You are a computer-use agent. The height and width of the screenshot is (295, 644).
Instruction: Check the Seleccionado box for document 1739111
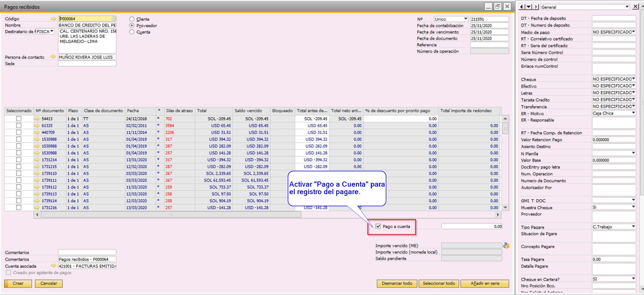point(19,180)
